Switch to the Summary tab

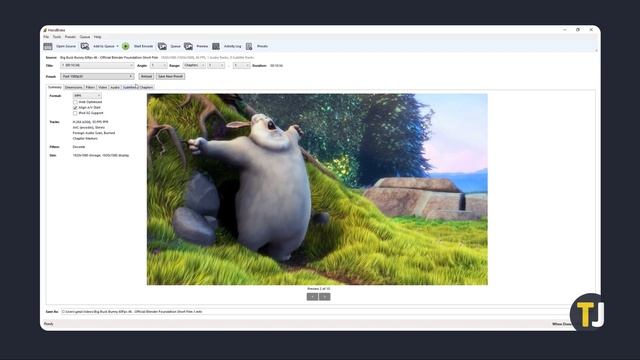(x=55, y=87)
